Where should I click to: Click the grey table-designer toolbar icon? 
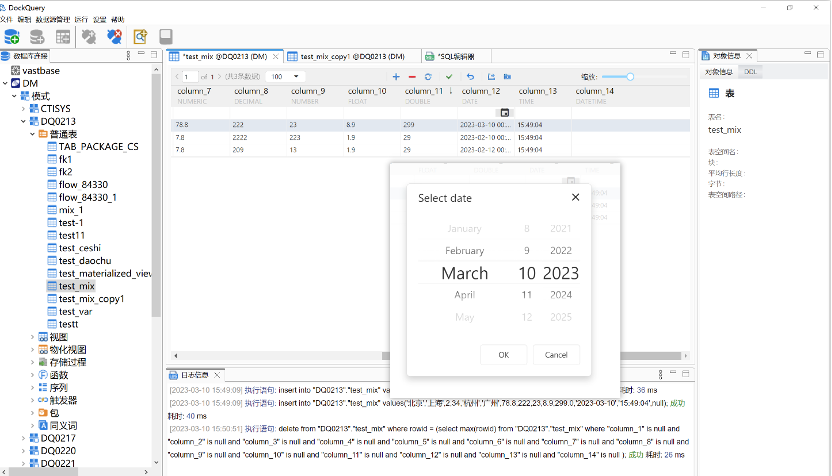(x=63, y=37)
